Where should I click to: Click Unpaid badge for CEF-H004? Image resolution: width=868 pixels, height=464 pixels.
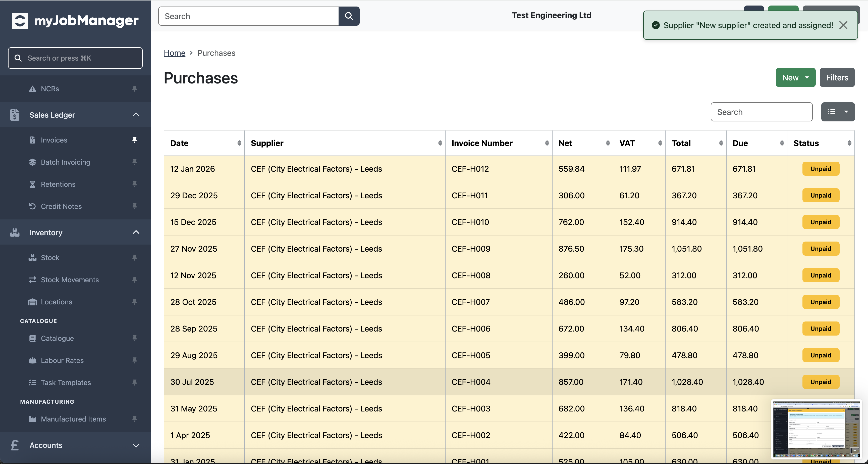point(821,382)
